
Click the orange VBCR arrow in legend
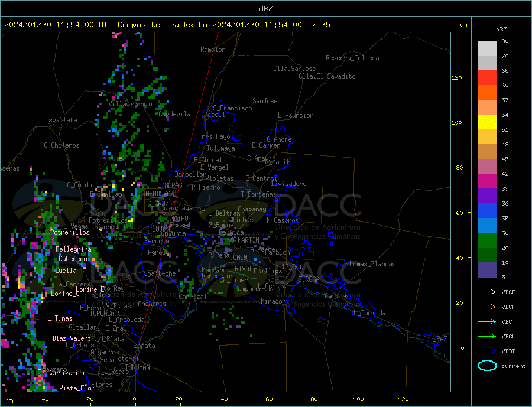487,307
